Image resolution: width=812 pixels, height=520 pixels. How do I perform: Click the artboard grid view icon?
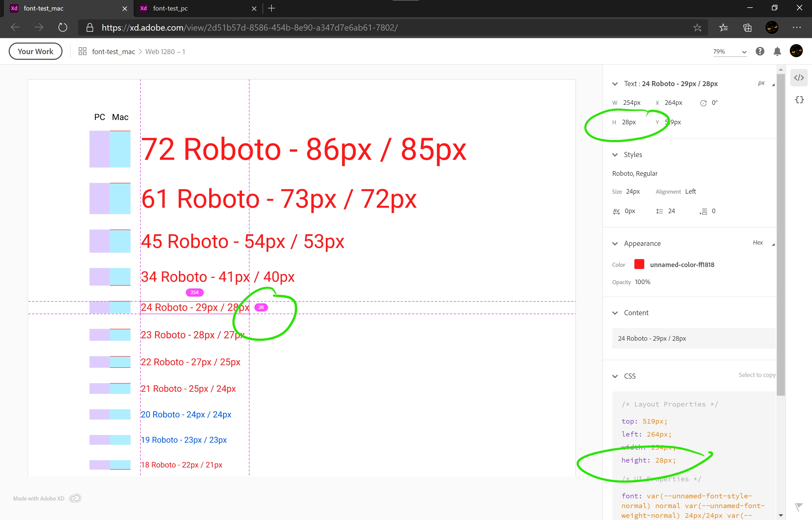tap(82, 51)
